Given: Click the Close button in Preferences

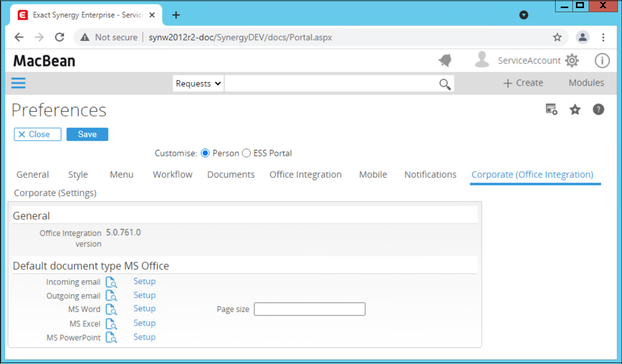Looking at the screenshot, I should (x=37, y=134).
